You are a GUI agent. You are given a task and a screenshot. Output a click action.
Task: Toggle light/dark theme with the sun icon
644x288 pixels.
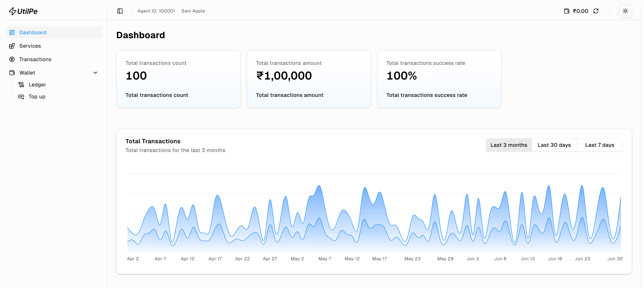(625, 11)
